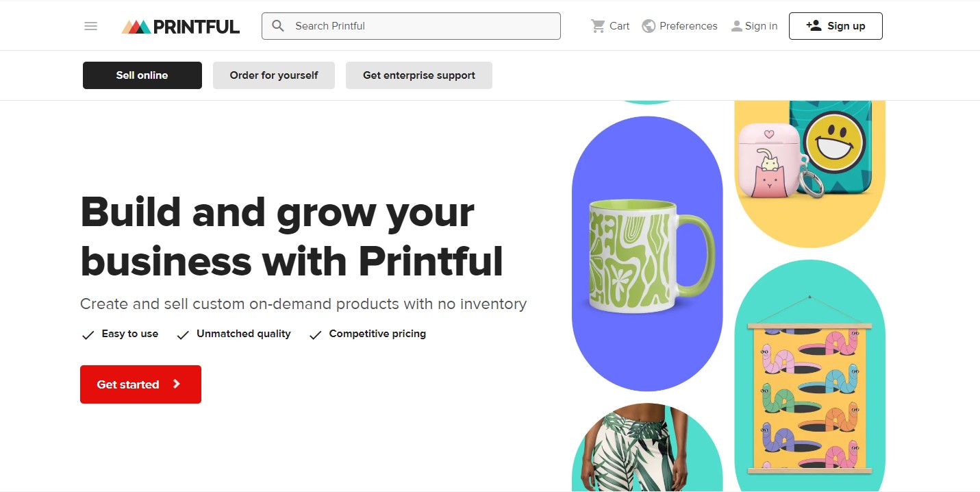This screenshot has height=492, width=980.
Task: Open Get enterprise support tab
Action: pyautogui.click(x=419, y=75)
